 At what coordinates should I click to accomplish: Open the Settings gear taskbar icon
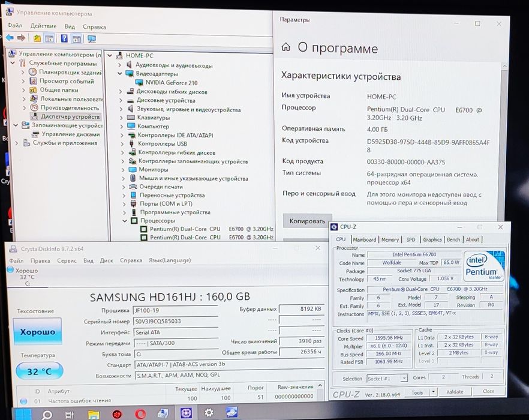209,413
